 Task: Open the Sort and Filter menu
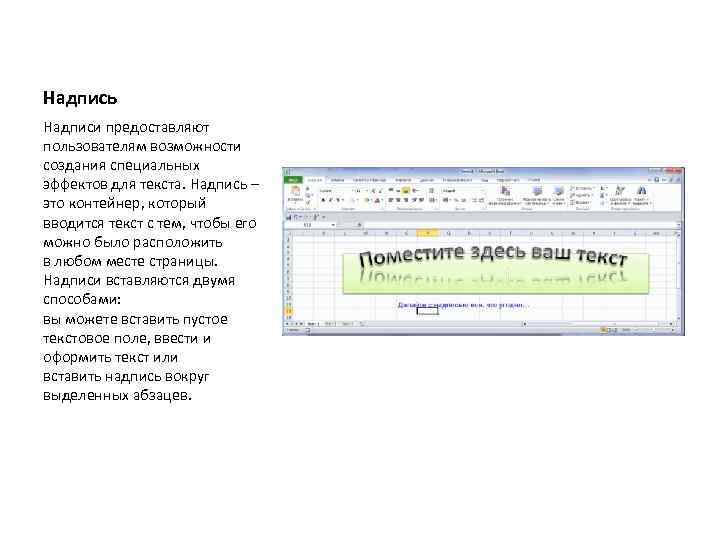coord(620,195)
